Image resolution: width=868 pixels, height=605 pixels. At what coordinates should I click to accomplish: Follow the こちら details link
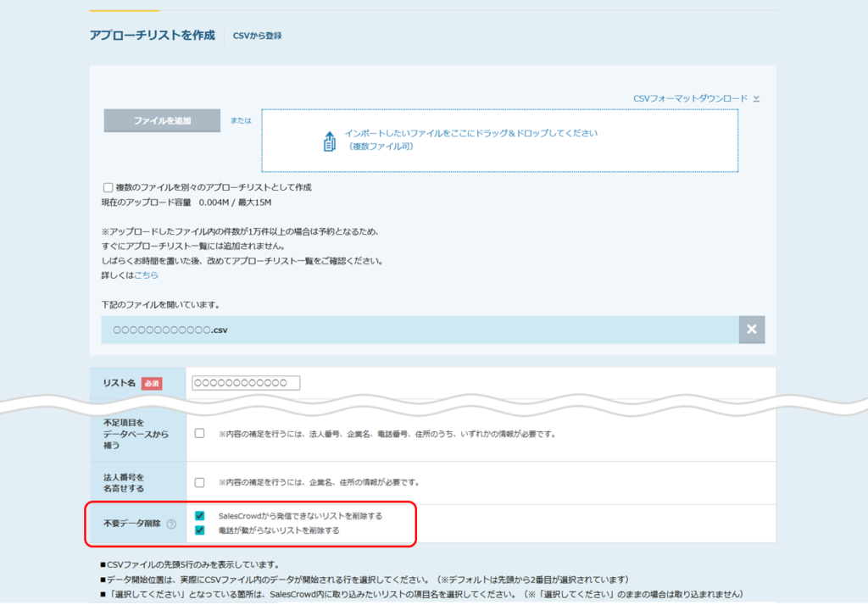click(146, 275)
